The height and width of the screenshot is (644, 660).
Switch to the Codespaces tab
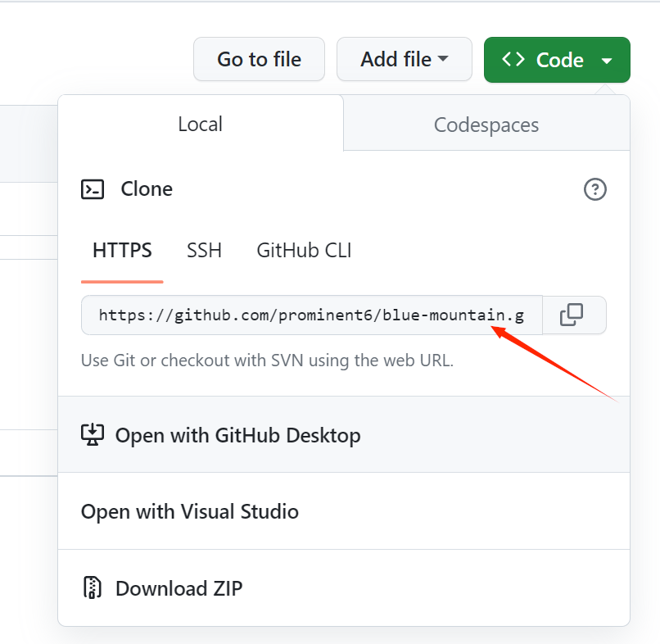[486, 125]
